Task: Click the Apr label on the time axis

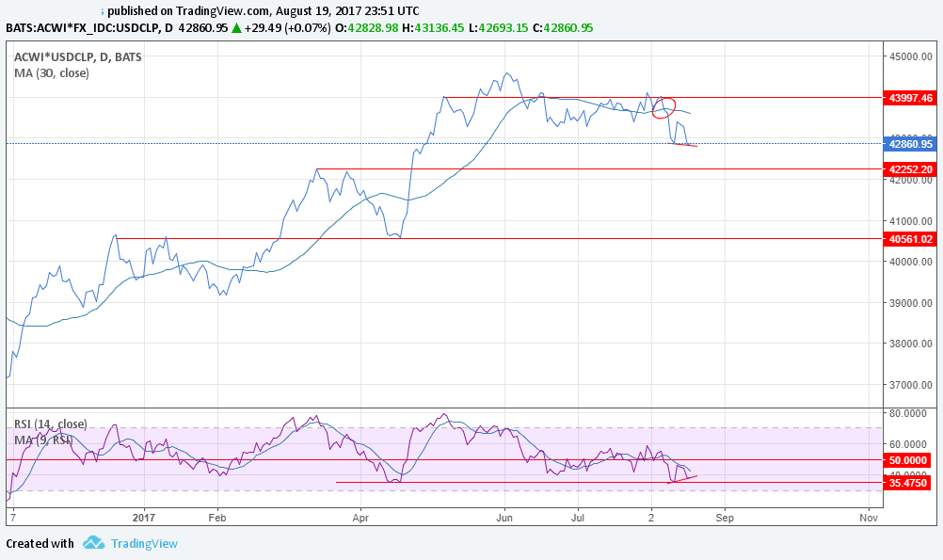Action: [360, 518]
